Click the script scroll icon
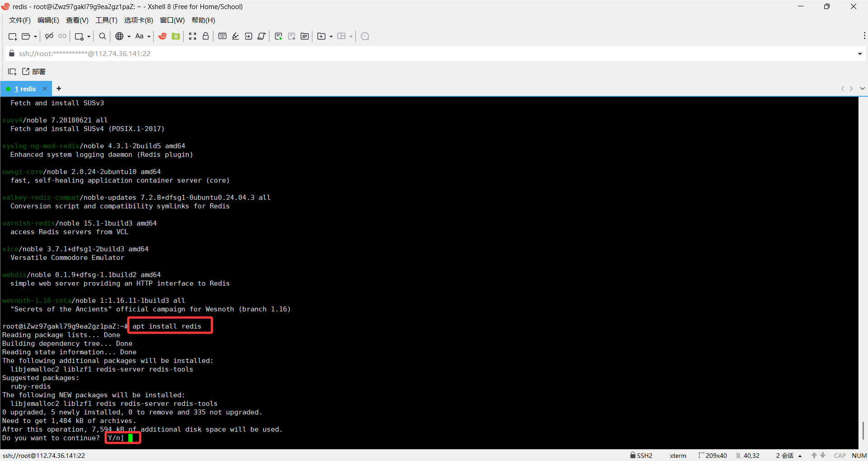 pyautogui.click(x=262, y=36)
